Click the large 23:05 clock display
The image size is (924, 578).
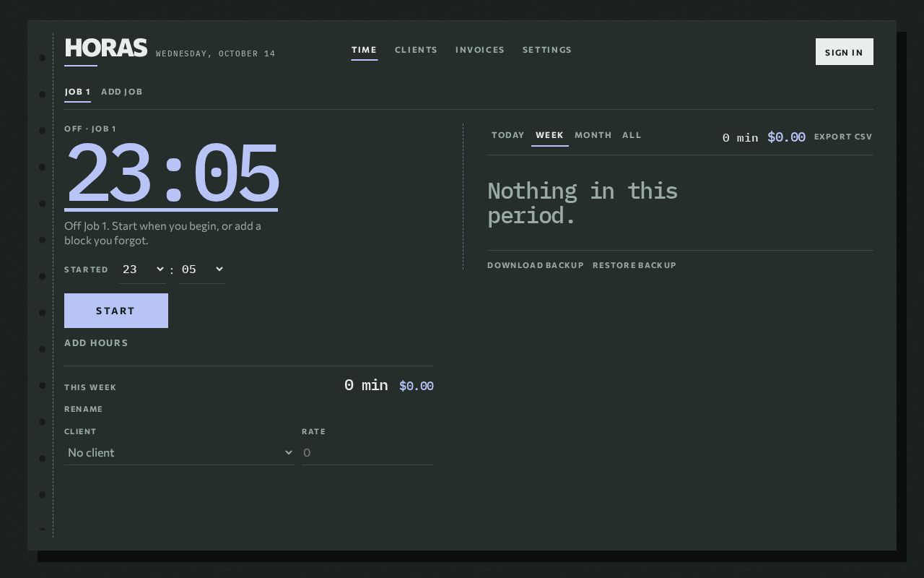[x=172, y=174]
